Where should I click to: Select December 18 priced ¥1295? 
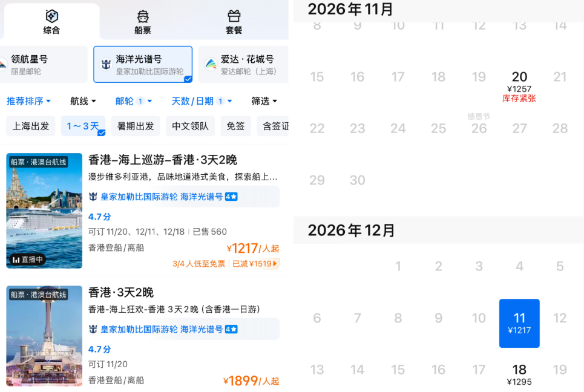click(x=519, y=374)
